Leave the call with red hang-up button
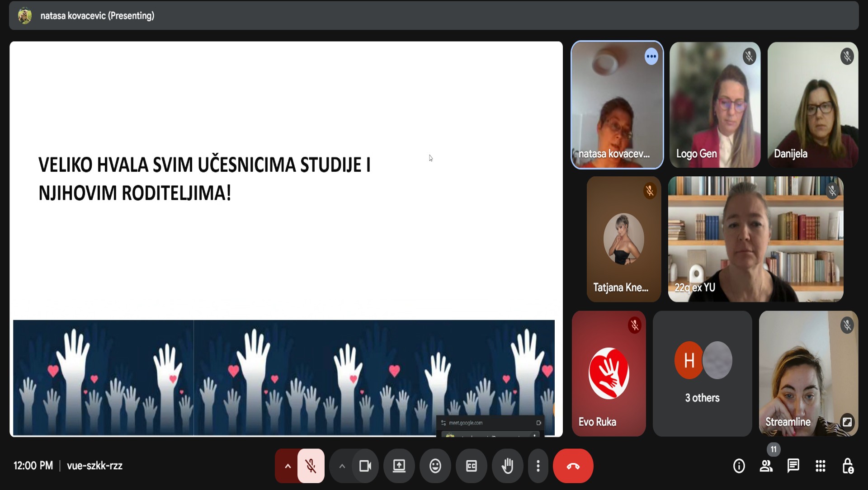Screen dimensions: 868x490 coord(573,466)
